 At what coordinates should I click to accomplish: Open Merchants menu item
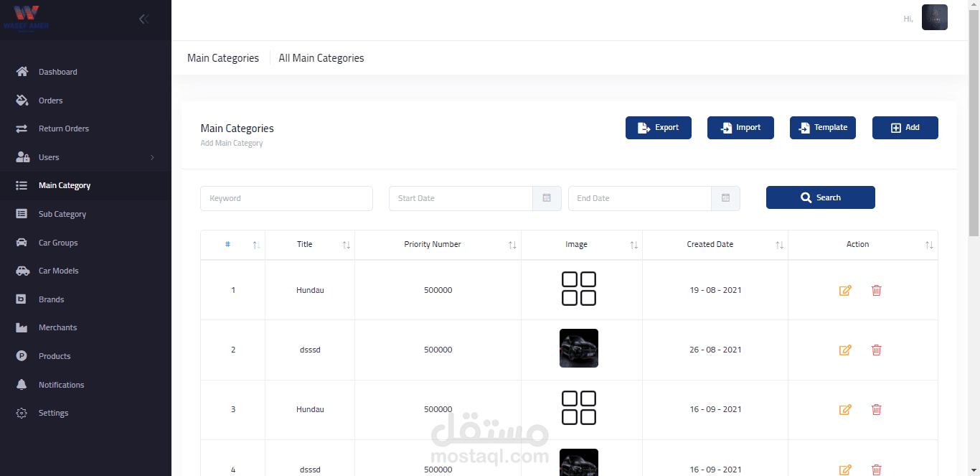click(x=85, y=327)
